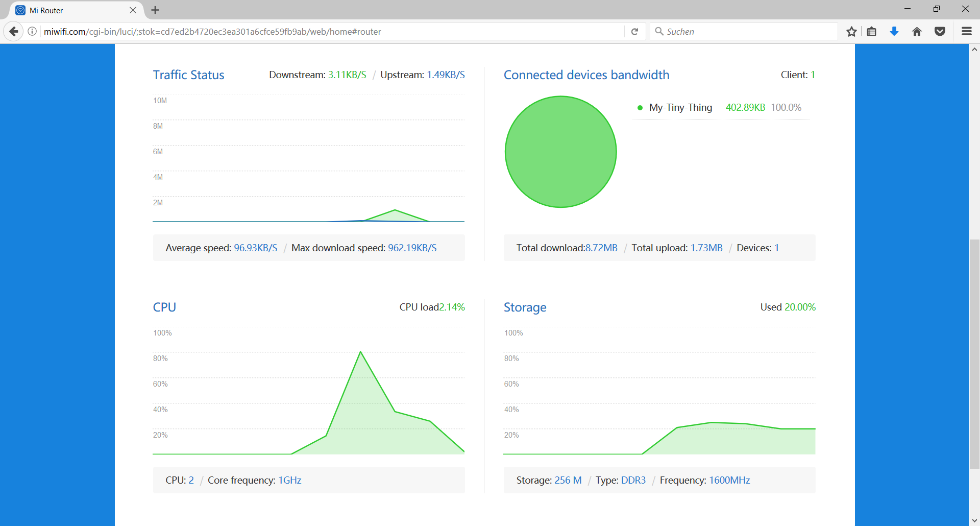Click Total upload 1.73MB value

[706, 248]
